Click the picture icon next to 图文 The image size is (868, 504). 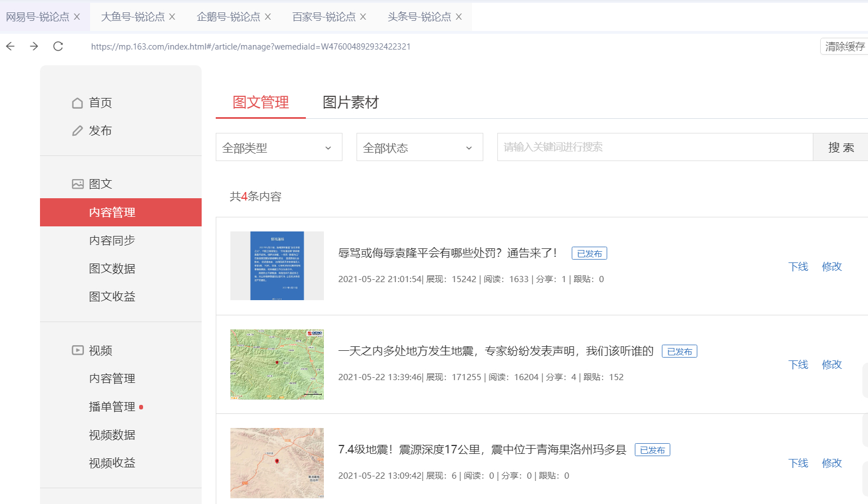(77, 184)
